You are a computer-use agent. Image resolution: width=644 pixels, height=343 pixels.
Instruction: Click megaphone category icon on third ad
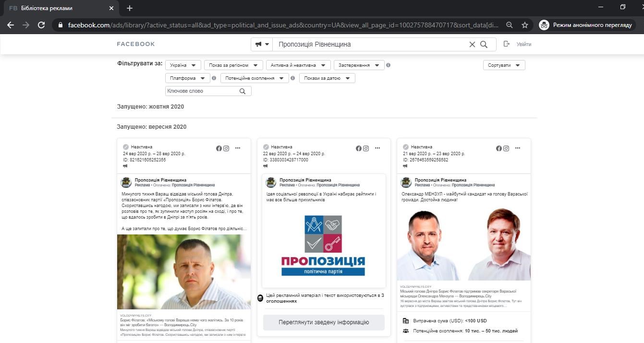coord(406,166)
